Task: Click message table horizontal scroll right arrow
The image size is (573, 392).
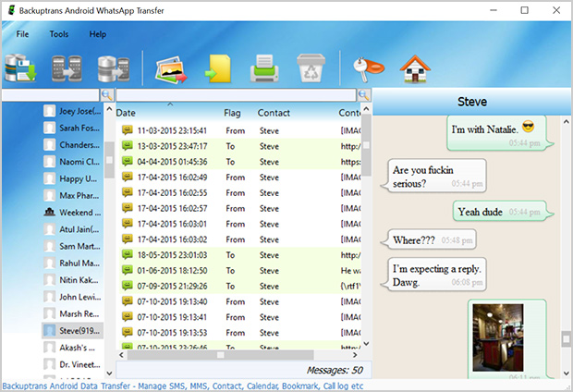Action: tap(355, 355)
